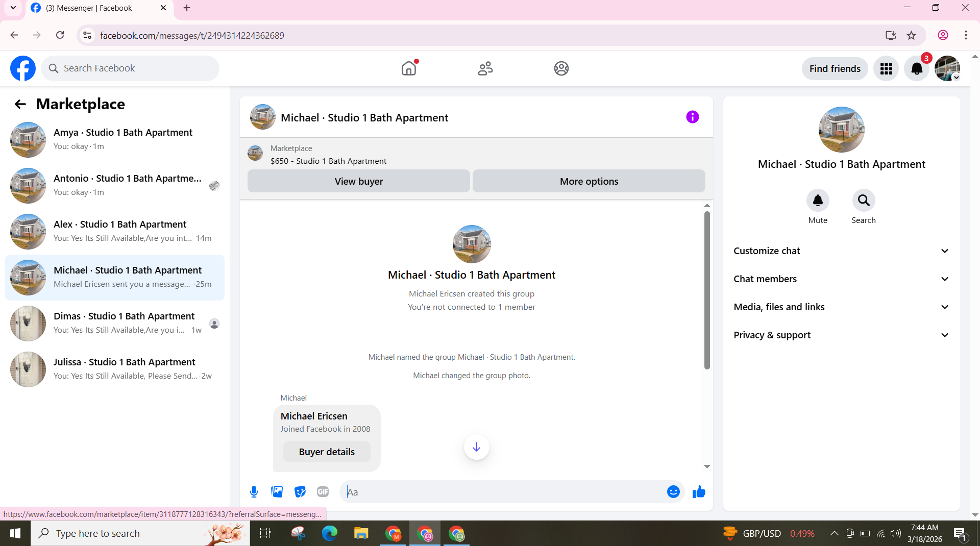
Task: Open conversation information purple icon
Action: [x=692, y=117]
